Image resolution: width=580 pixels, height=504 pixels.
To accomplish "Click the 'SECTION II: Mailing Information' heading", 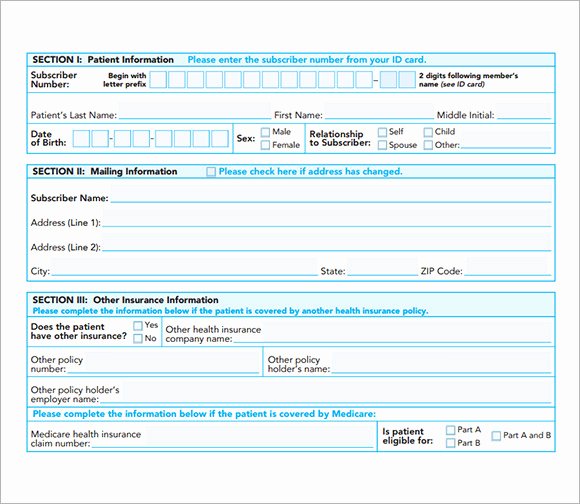I will point(105,172).
